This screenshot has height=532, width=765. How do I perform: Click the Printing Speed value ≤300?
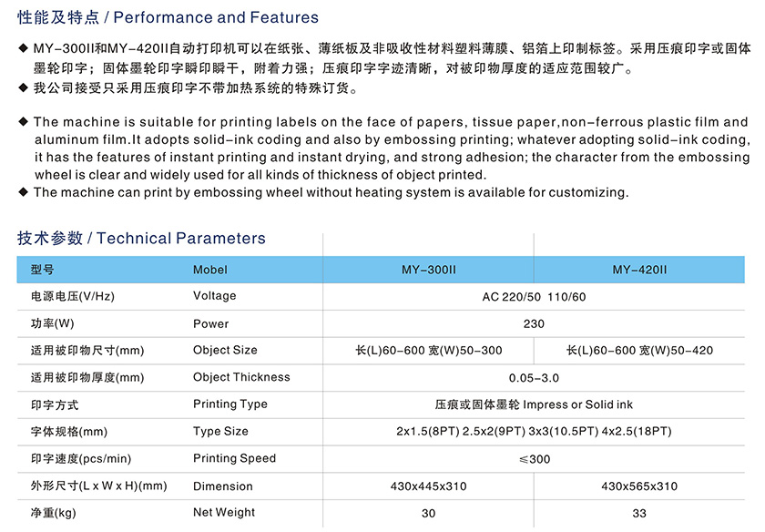coord(534,459)
